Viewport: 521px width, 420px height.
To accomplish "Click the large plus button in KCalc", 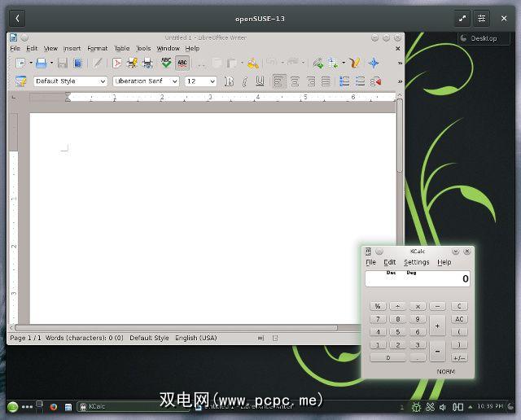I will (x=437, y=326).
